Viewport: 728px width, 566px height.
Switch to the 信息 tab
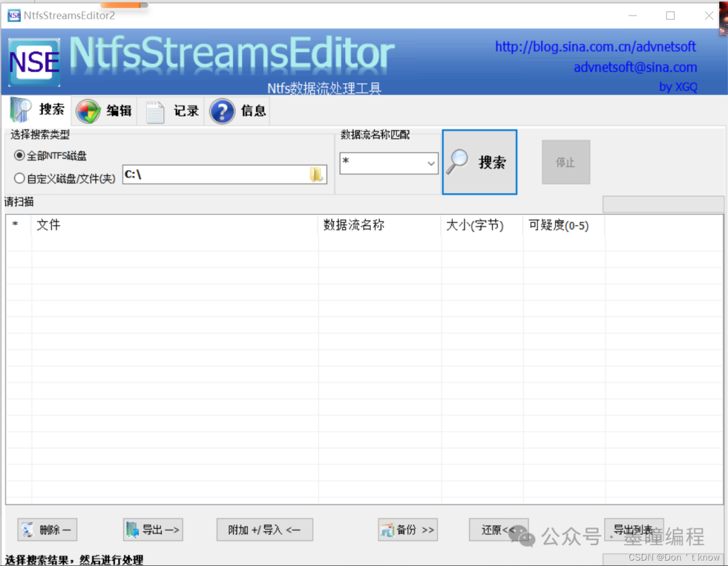coord(238,111)
